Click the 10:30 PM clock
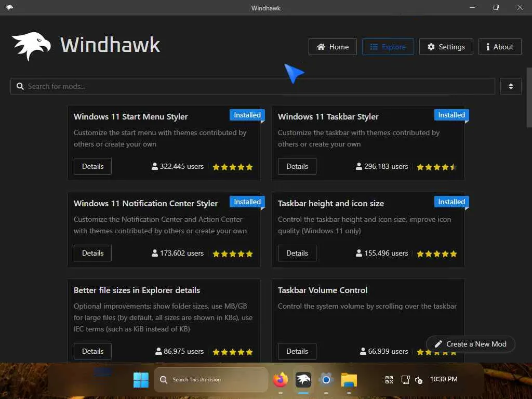 (444, 379)
